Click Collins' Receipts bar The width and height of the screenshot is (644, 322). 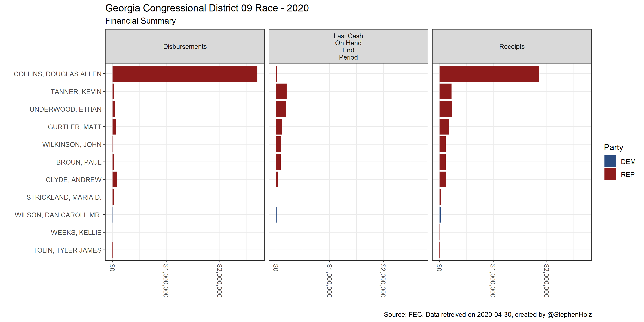489,74
